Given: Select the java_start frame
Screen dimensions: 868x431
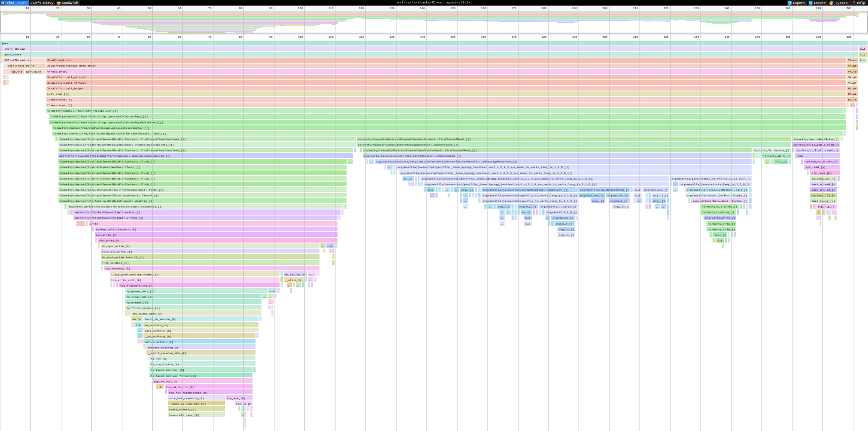Looking at the screenshot, I should [x=431, y=55].
